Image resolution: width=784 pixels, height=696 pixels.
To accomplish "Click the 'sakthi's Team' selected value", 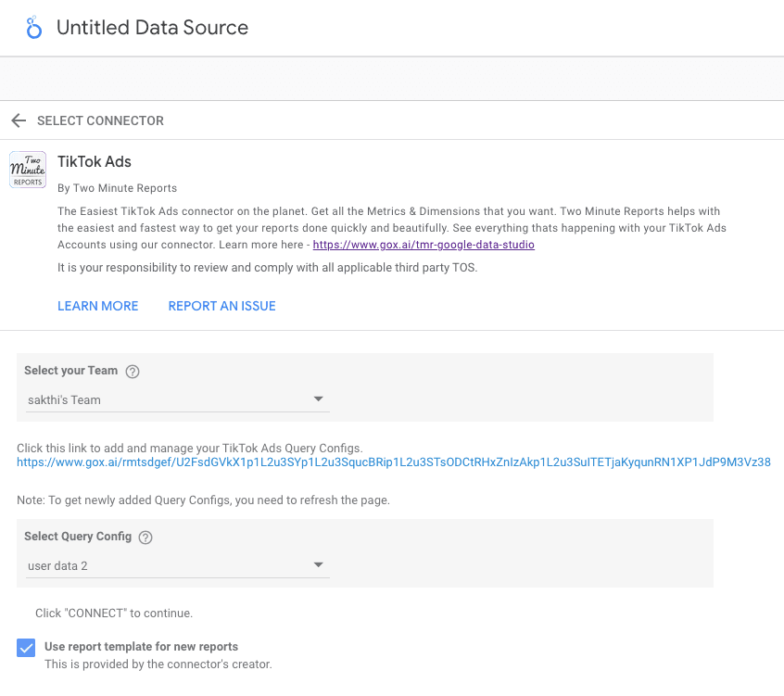I will pos(65,400).
